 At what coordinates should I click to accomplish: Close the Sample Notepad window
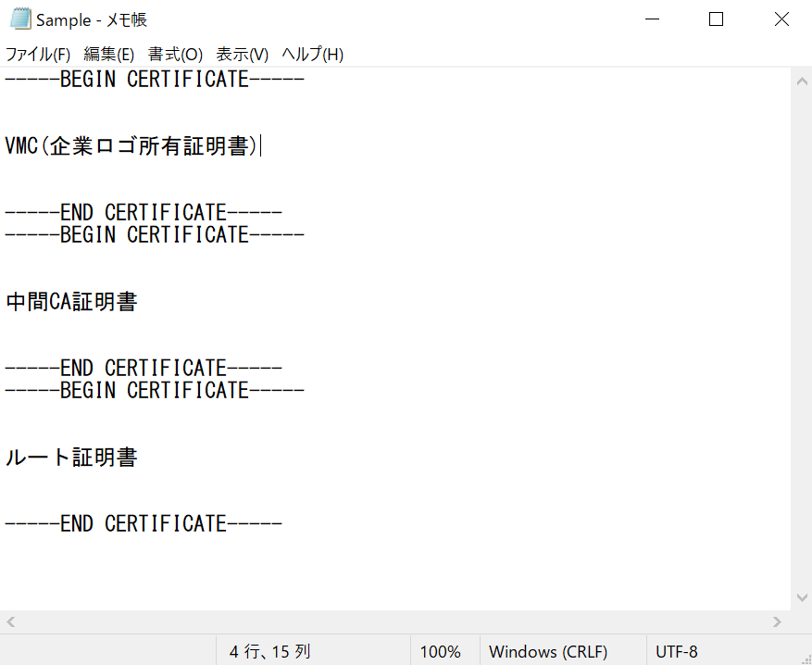(x=781, y=19)
